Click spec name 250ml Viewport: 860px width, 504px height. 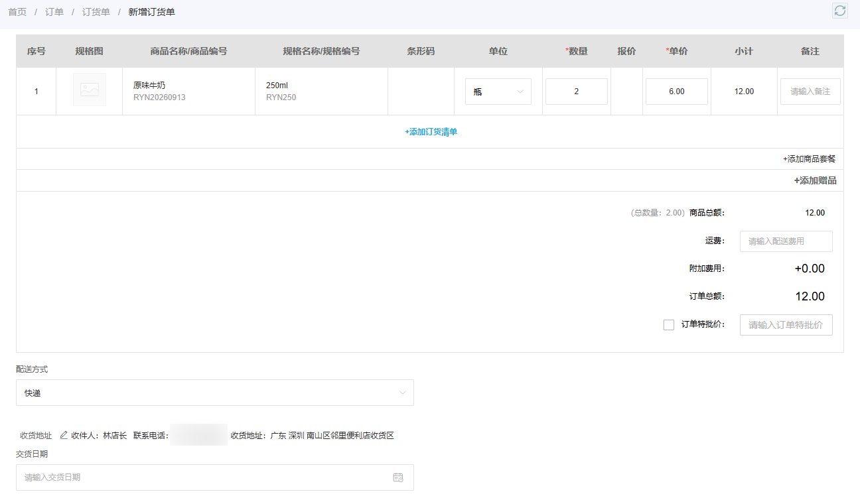[277, 86]
